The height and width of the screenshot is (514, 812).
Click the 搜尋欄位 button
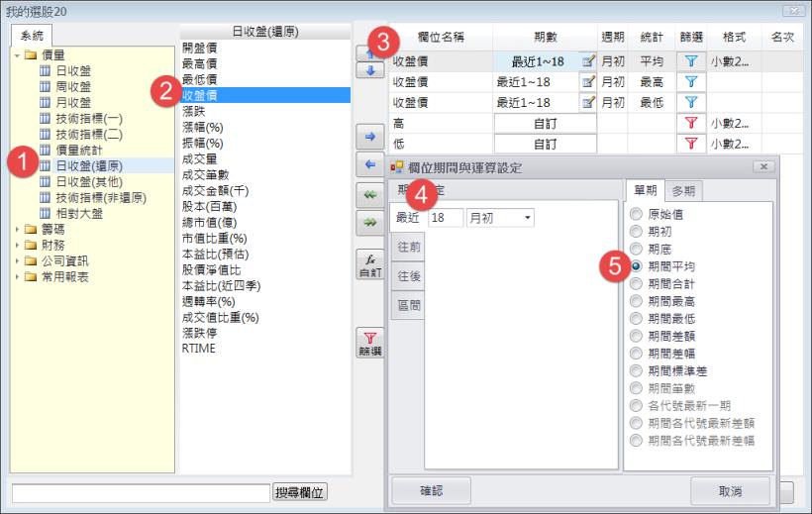[300, 492]
